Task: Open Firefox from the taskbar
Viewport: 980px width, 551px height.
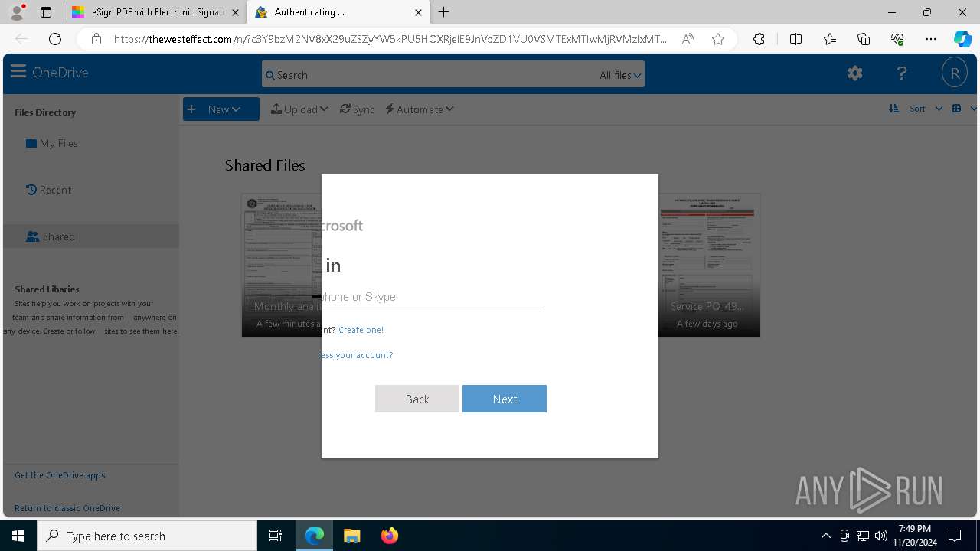Action: 390,536
